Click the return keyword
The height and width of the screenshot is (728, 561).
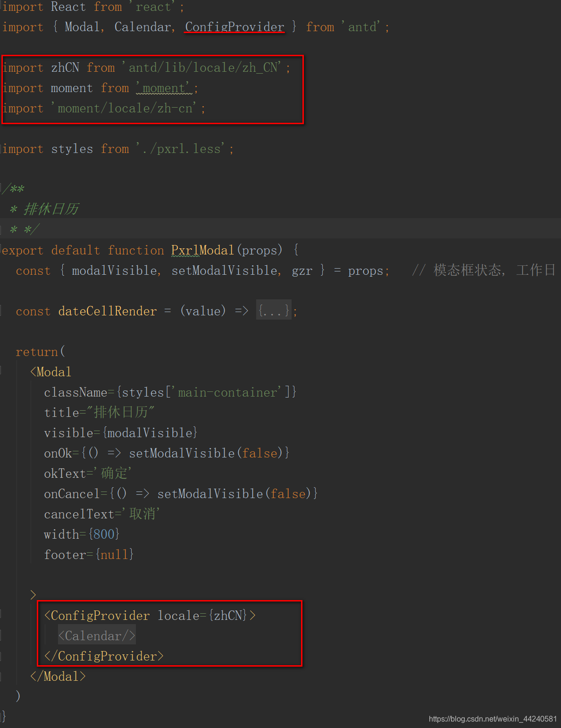pos(36,352)
